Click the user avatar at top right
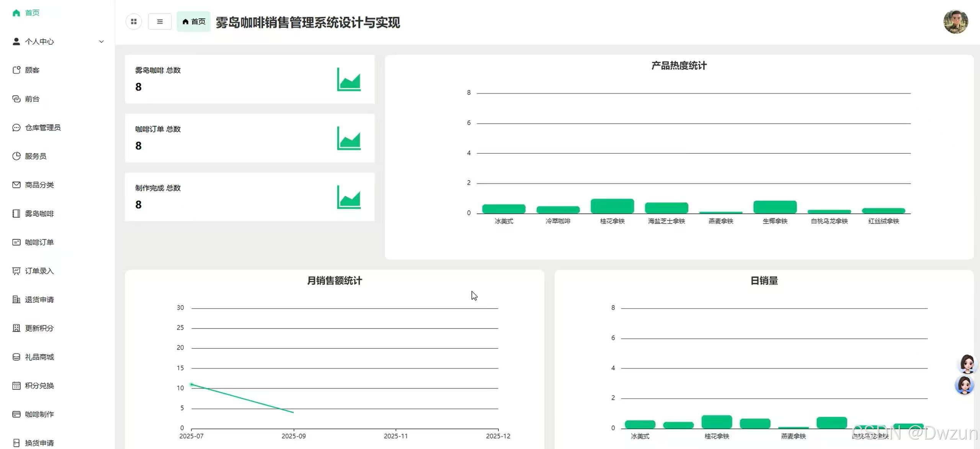Screen dimensions: 980x449 (x=955, y=22)
